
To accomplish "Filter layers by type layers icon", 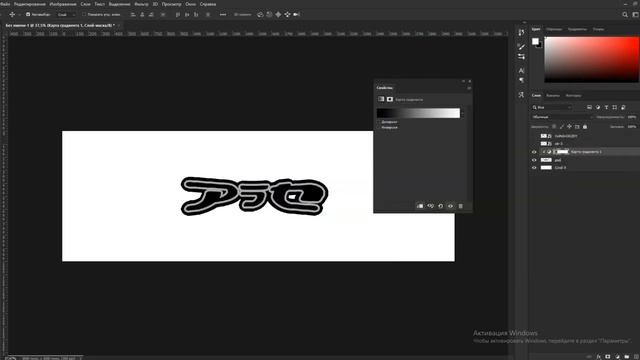I will pos(607,107).
